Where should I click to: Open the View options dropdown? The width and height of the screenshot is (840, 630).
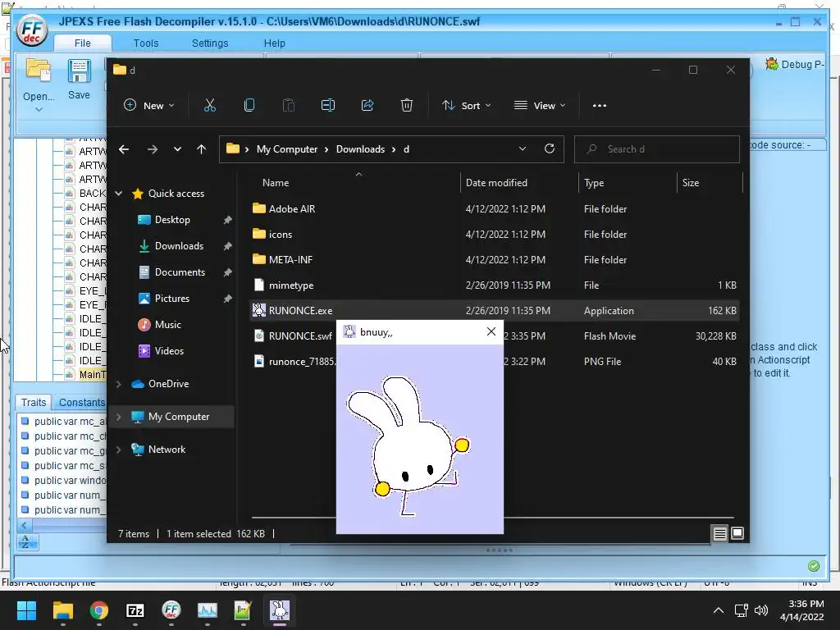tap(540, 106)
